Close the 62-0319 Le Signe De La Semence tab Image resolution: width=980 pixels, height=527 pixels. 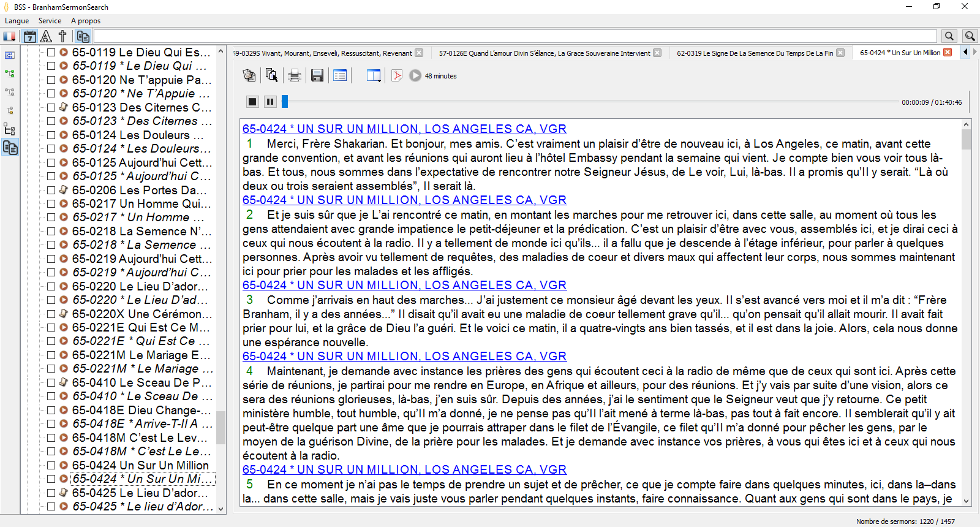point(840,53)
